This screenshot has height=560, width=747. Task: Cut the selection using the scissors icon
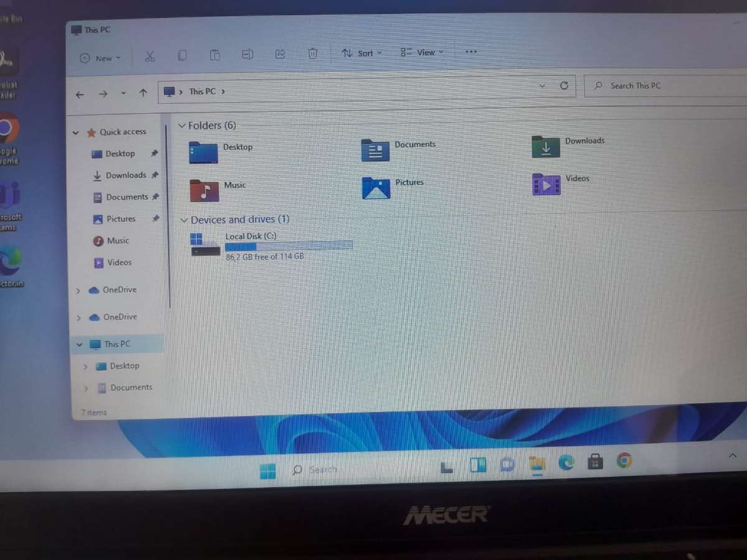(149, 55)
